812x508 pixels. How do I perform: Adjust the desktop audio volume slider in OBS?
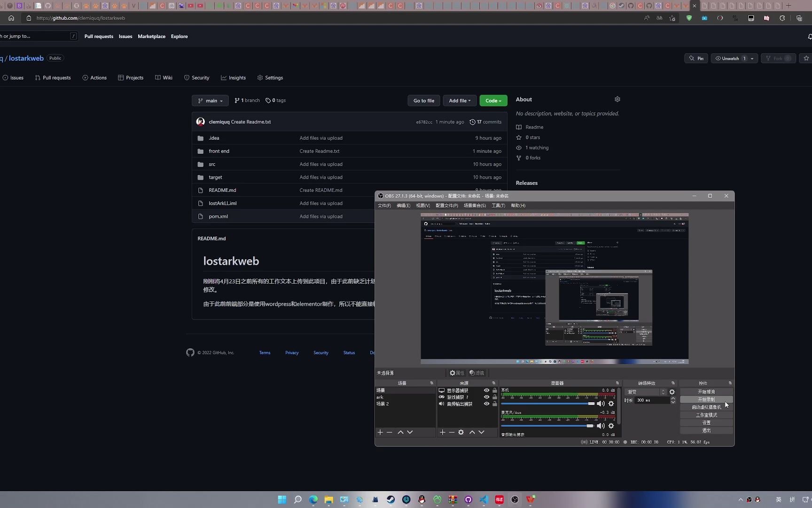(548, 404)
